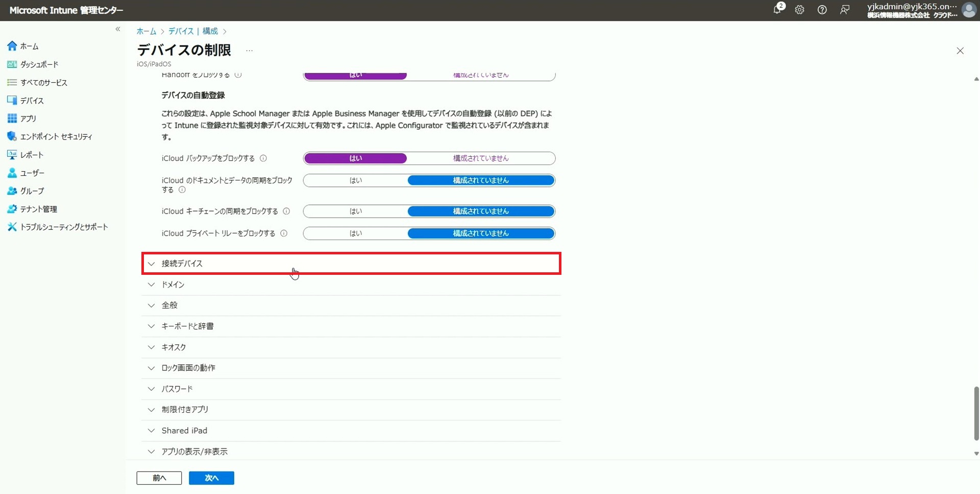This screenshot has width=980, height=494.
Task: Click info icon beside iCloud バックアップをブロックする
Action: 263,158
